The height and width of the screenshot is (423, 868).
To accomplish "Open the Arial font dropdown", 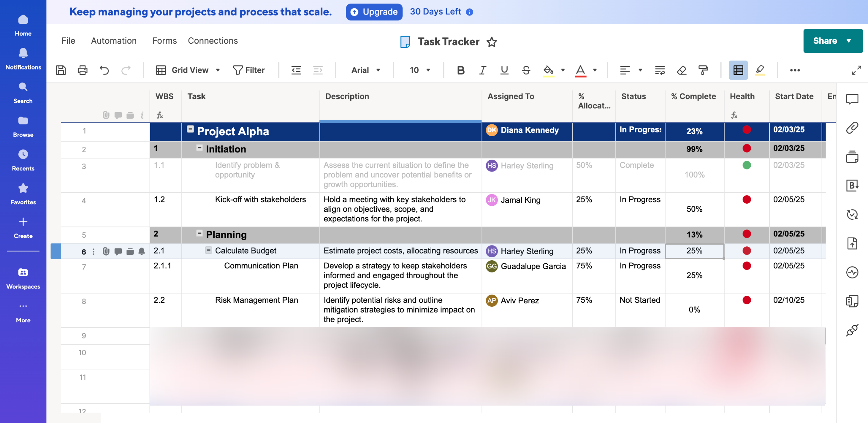I will 365,70.
